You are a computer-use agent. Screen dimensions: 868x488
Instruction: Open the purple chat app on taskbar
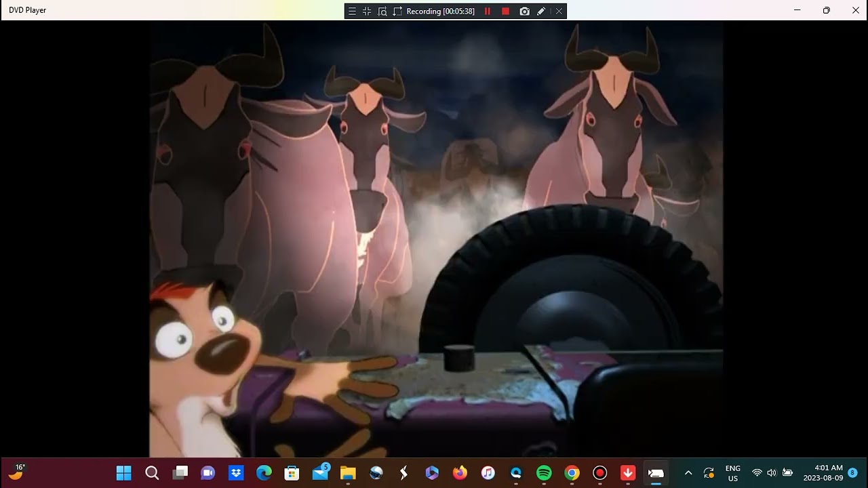coord(208,473)
